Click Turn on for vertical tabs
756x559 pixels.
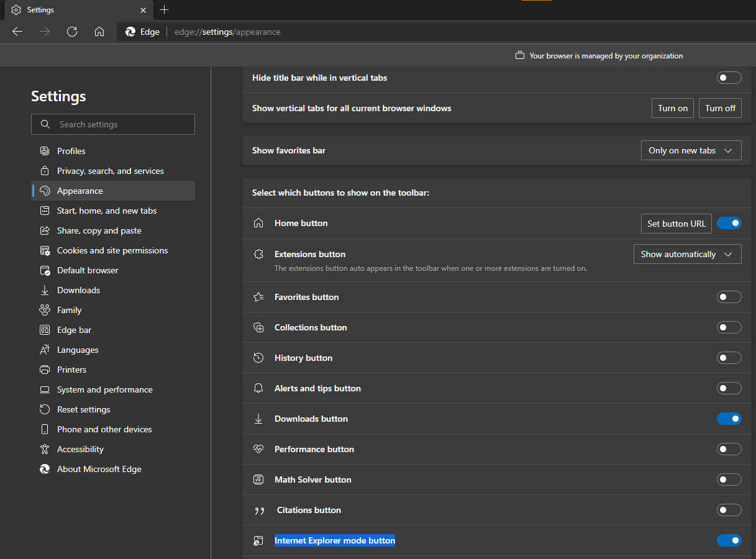point(673,108)
